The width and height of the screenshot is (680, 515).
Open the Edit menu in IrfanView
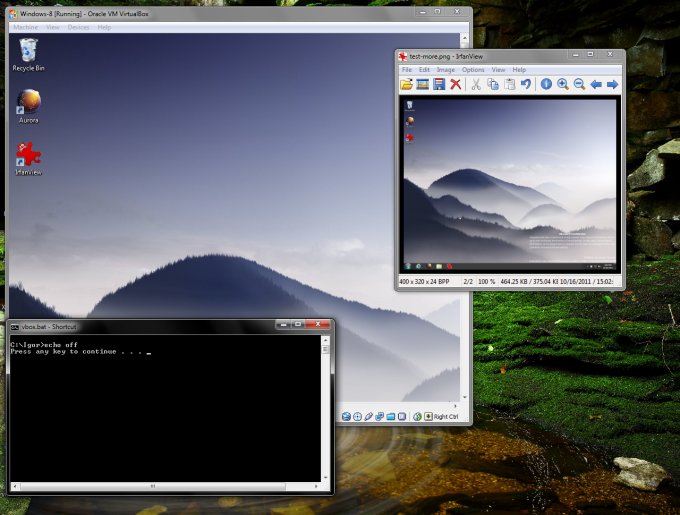pos(424,70)
